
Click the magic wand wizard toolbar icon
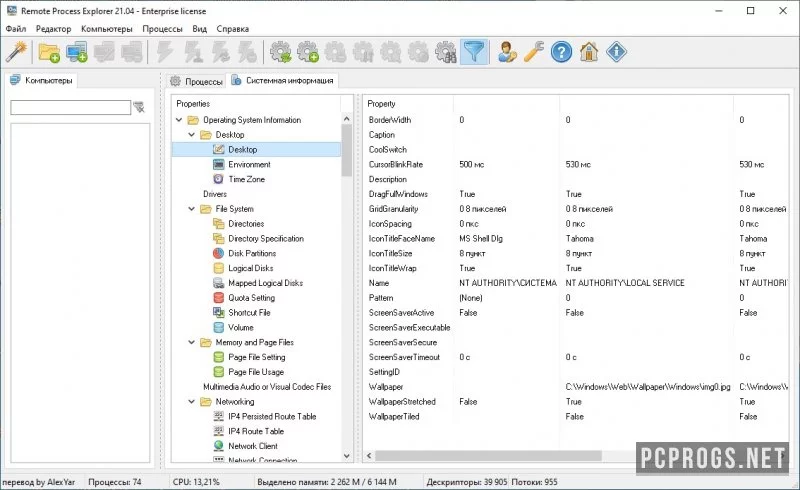click(16, 52)
